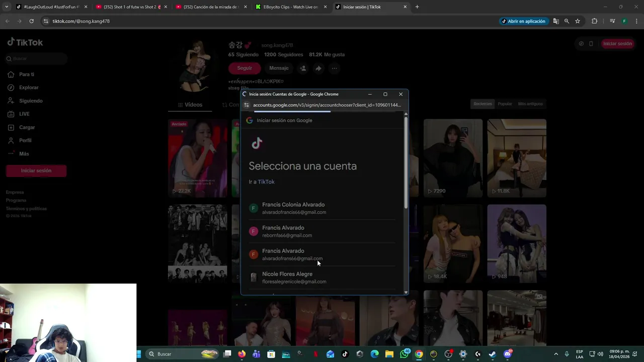Open Programa footer link

click(x=16, y=200)
